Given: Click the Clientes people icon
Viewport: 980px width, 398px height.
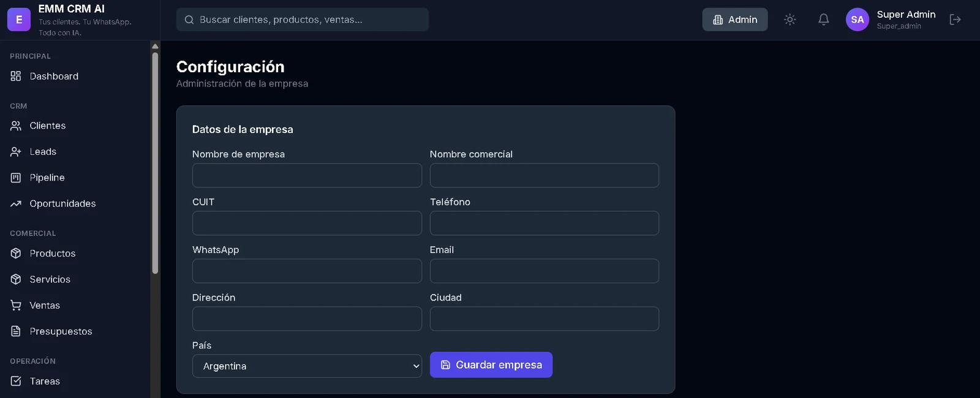Looking at the screenshot, I should (x=16, y=126).
